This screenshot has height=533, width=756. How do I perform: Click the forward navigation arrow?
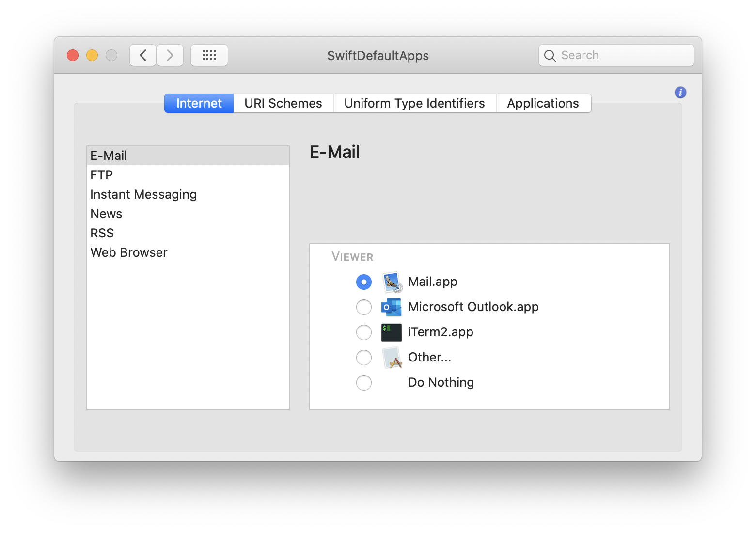(x=170, y=55)
